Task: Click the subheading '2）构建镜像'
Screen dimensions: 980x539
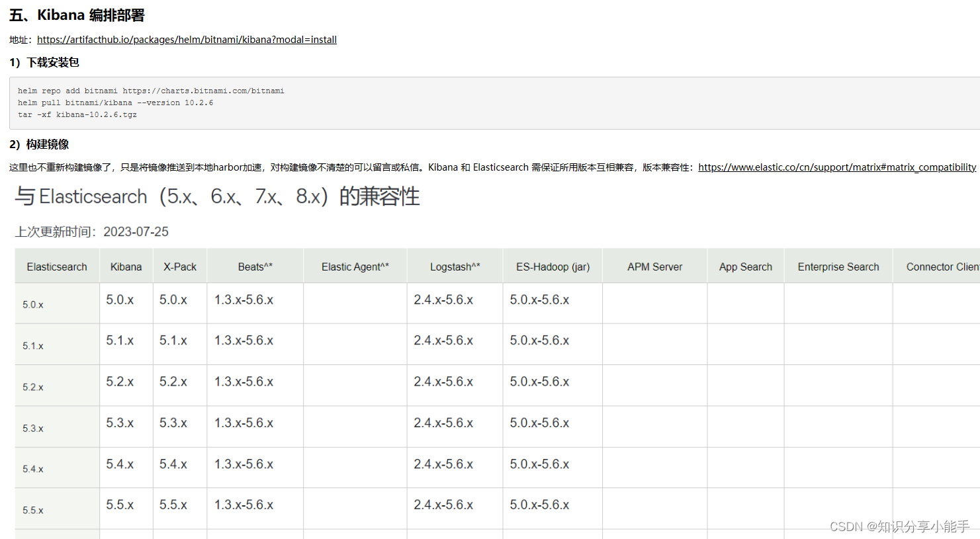Action: click(x=39, y=144)
